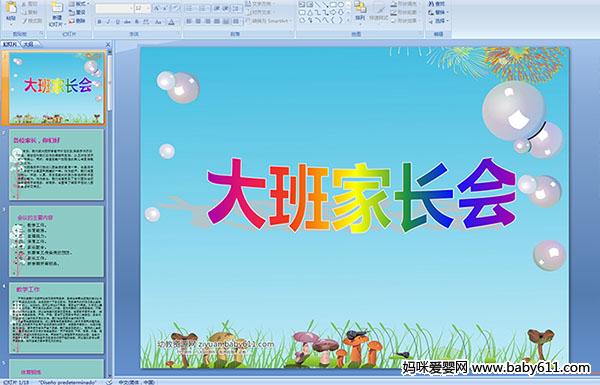Open the slide Layout dropdown
This screenshot has height=385, width=600.
tap(78, 4)
